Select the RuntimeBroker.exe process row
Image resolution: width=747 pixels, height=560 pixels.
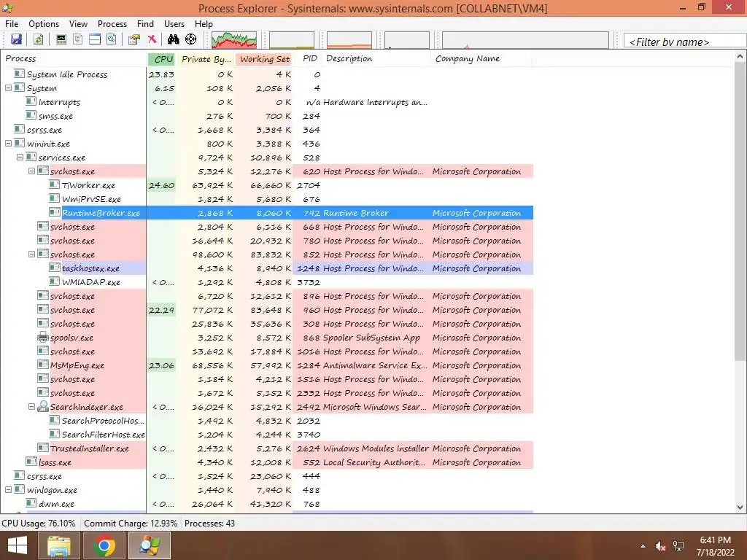click(x=267, y=213)
